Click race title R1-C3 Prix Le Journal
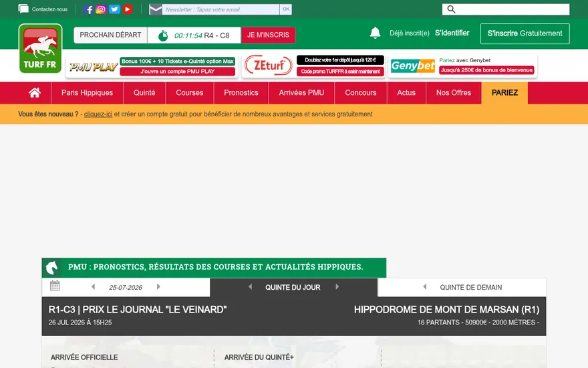The width and height of the screenshot is (588, 368). click(138, 310)
